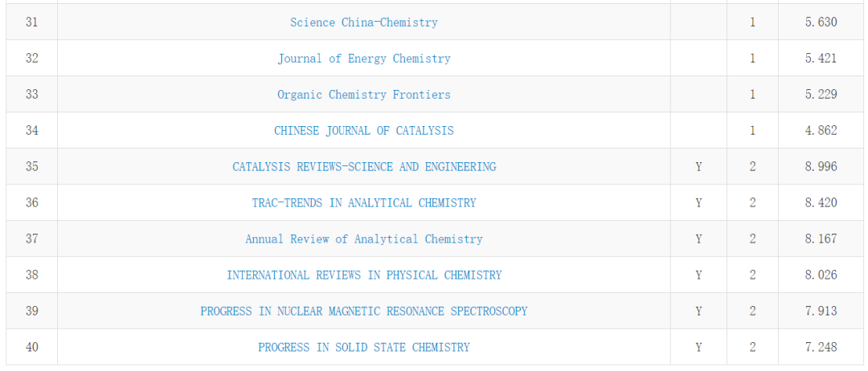Open Journal of Energy Chemistry link
The width and height of the screenshot is (868, 371).
coord(364,59)
